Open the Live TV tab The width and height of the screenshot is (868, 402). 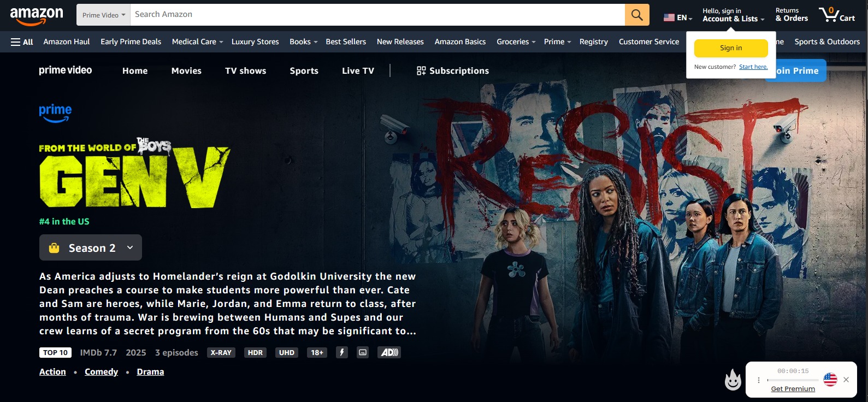pyautogui.click(x=358, y=70)
